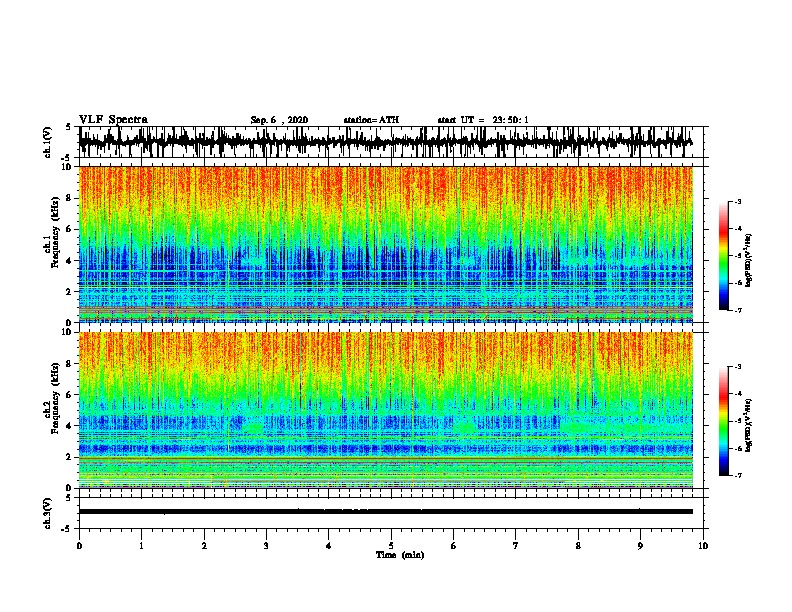Click inside the ch.1 spectrogram panel

pyautogui.click(x=386, y=244)
